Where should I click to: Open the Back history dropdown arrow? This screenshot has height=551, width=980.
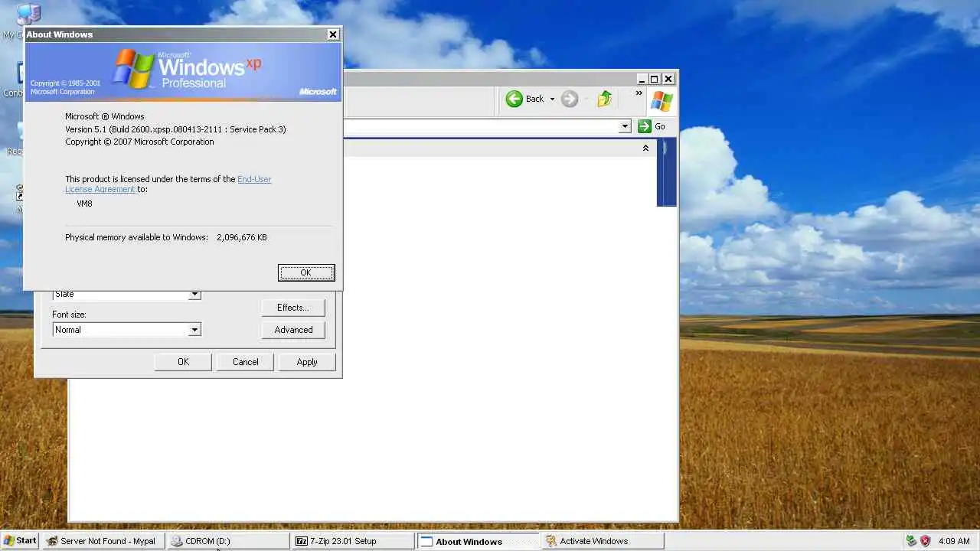[x=552, y=99]
